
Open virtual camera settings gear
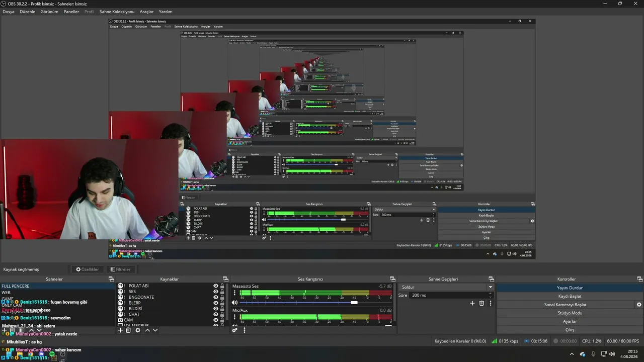pyautogui.click(x=639, y=305)
